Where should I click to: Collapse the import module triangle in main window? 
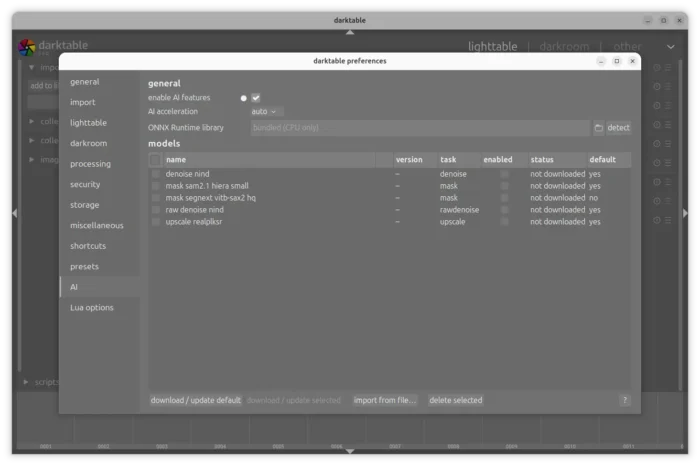coord(32,68)
